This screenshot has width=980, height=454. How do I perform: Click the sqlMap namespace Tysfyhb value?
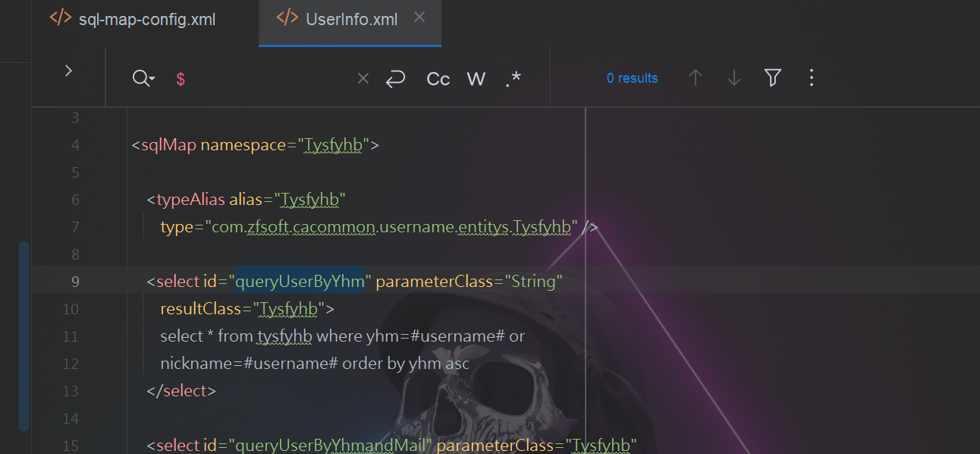[x=333, y=145]
